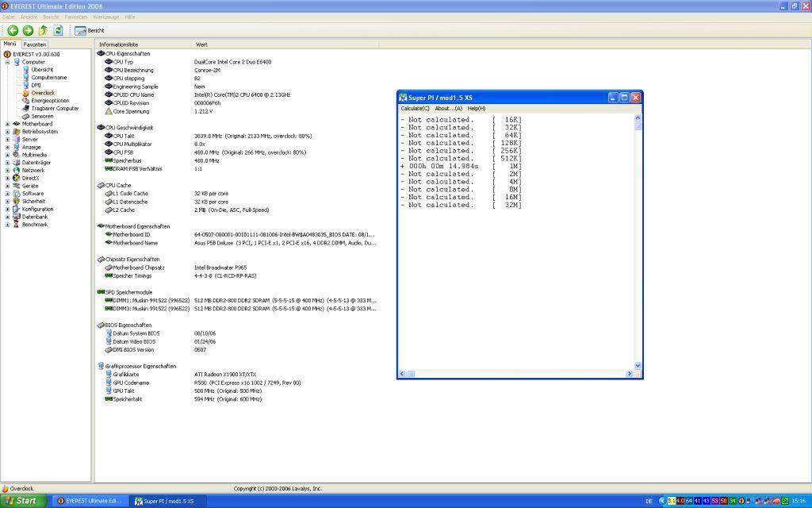The width and height of the screenshot is (812, 508).
Task: Click the Benchmark icon in the tree
Action: 17,225
